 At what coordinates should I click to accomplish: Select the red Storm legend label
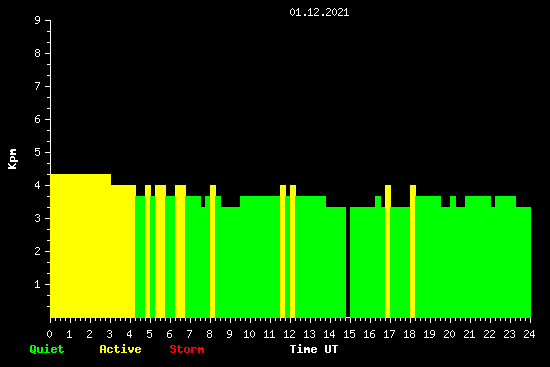pos(187,349)
